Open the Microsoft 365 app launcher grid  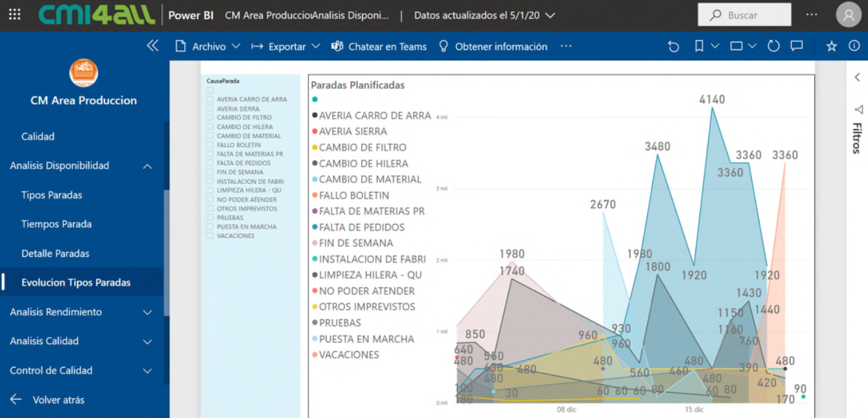click(14, 14)
